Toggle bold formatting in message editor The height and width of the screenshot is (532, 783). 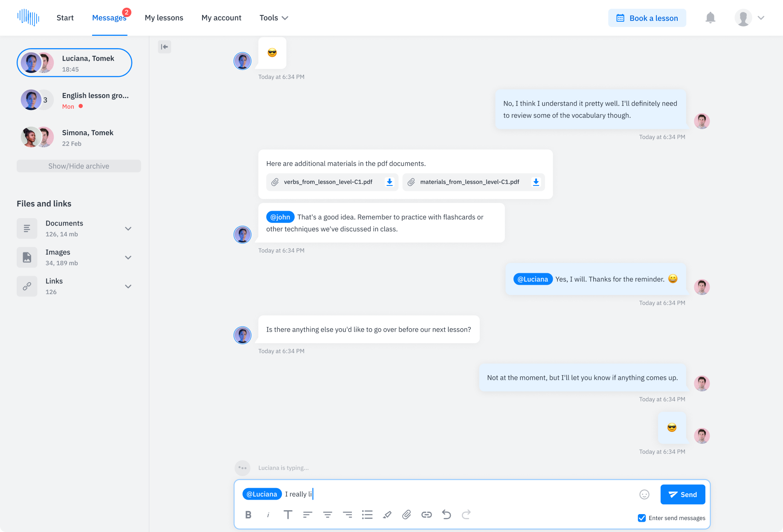click(249, 515)
